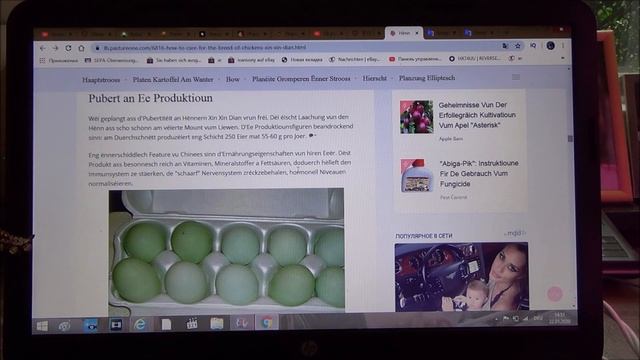Open the site hamburger menu icon
This screenshot has height=360, width=640.
(x=516, y=77)
